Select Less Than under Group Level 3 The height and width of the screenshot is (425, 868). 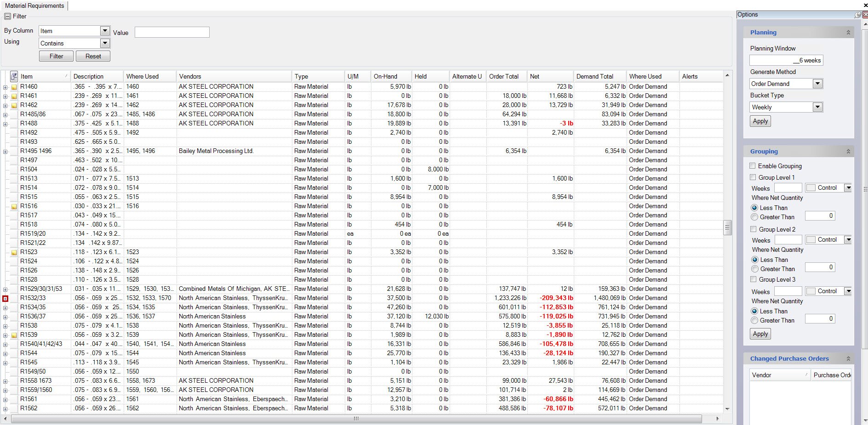754,311
